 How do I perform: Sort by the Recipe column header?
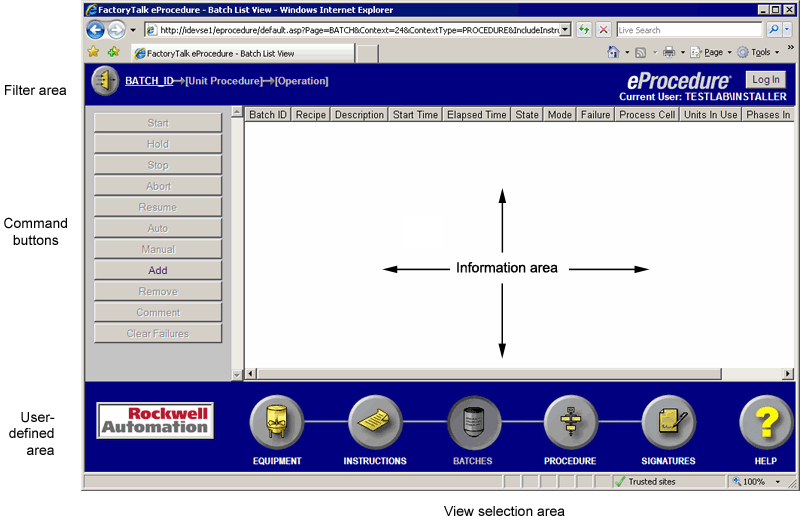click(311, 115)
